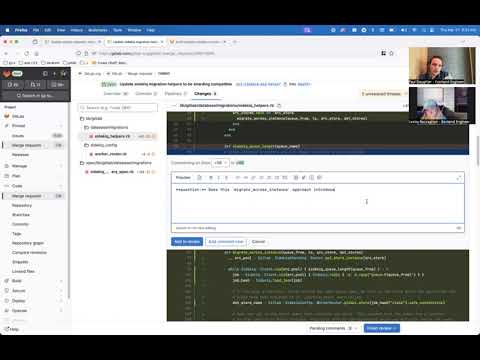Open assigned issues counter in sidebar
480x360 pixels.
click(13, 85)
